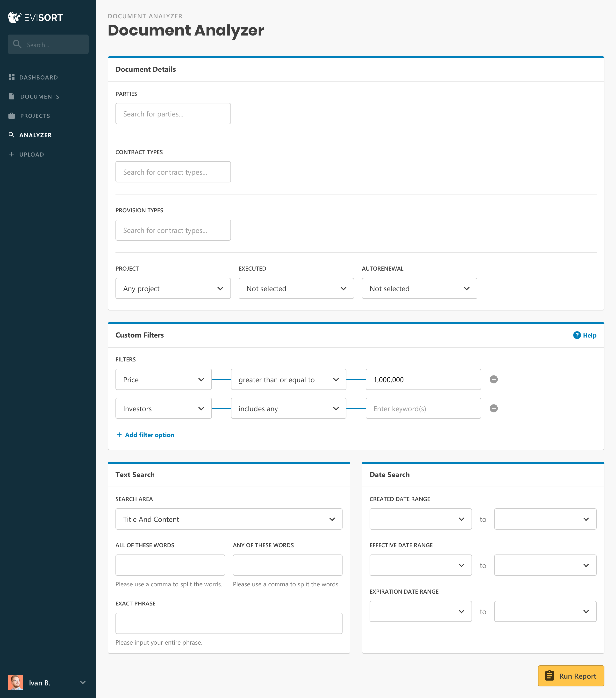The height and width of the screenshot is (698, 616).
Task: Click Add filter option link
Action: point(145,435)
